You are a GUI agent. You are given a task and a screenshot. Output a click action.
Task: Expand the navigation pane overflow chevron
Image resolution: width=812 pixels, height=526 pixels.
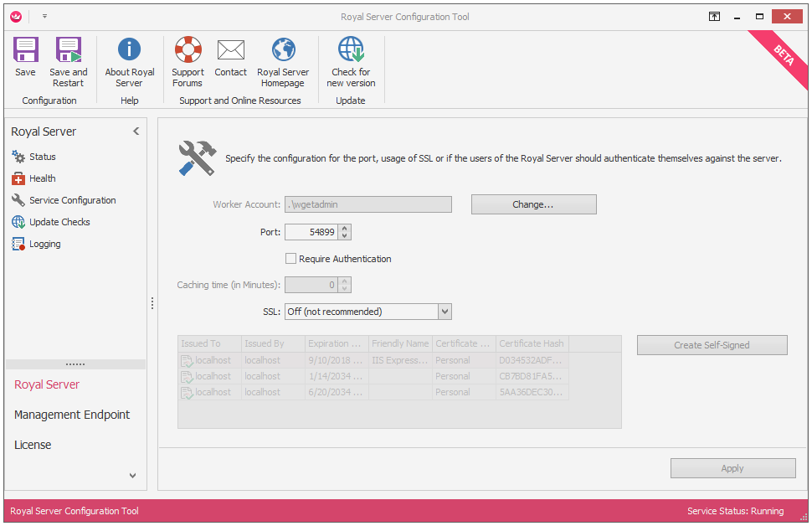coord(132,476)
